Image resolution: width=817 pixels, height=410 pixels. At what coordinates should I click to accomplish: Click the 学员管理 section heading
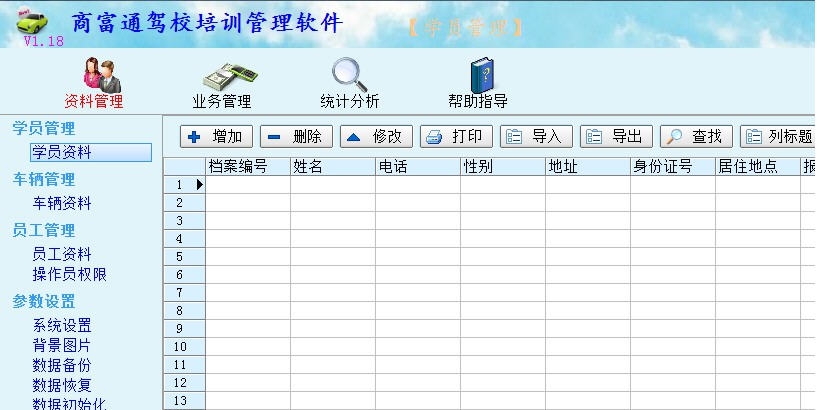pos(44,128)
